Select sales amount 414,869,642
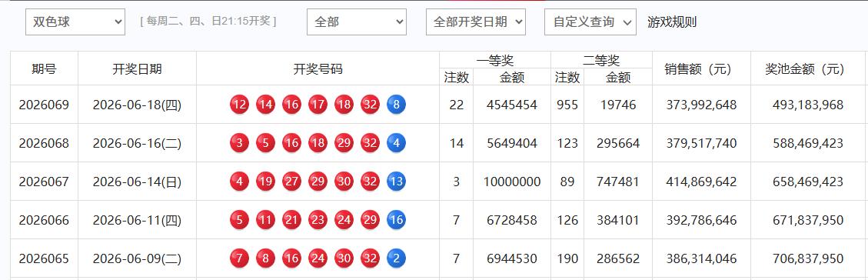Image resolution: width=868 pixels, height=280 pixels. click(701, 182)
